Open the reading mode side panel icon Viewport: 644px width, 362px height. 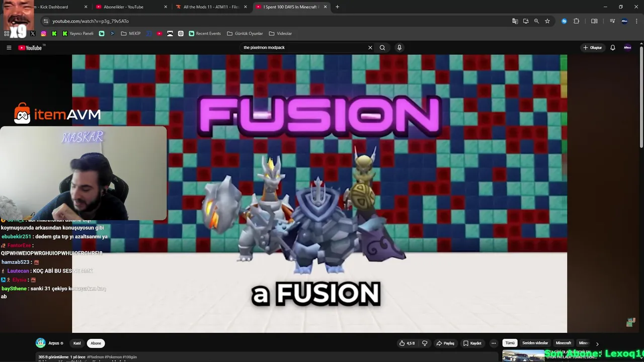point(594,21)
